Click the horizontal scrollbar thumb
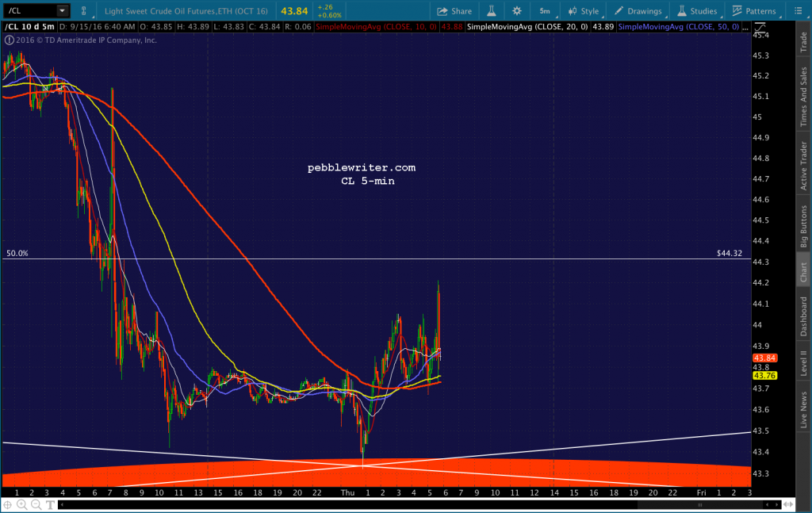This screenshot has width=812, height=513. (x=700, y=504)
